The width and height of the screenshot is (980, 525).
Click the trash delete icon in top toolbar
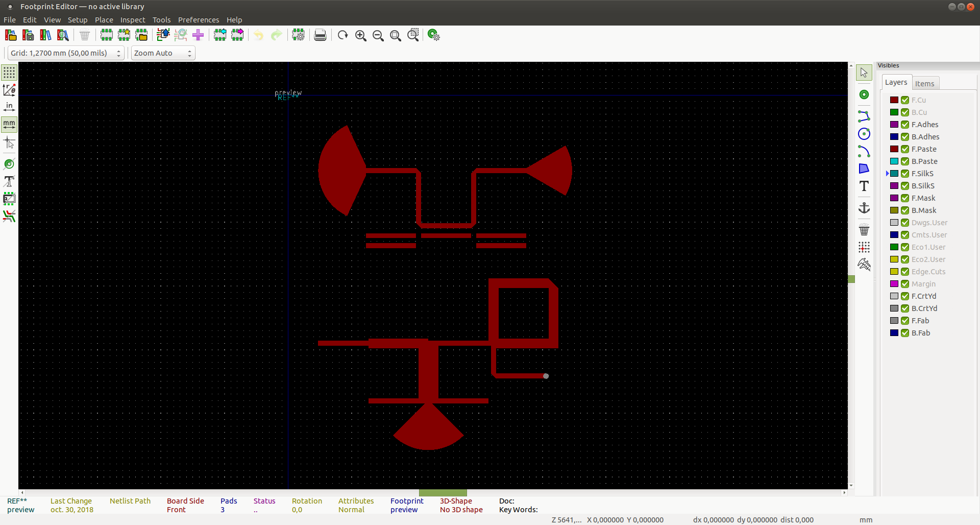tap(85, 35)
